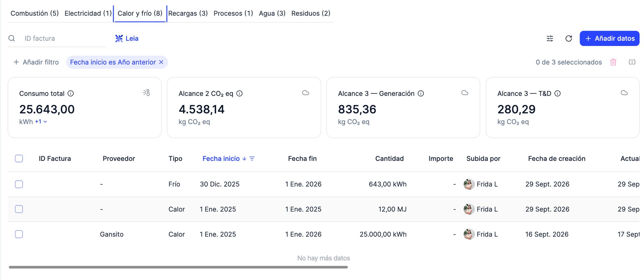Viewport: 644px width, 280px height.
Task: Click sort arrow on Fecha inicio column
Action: (245, 158)
